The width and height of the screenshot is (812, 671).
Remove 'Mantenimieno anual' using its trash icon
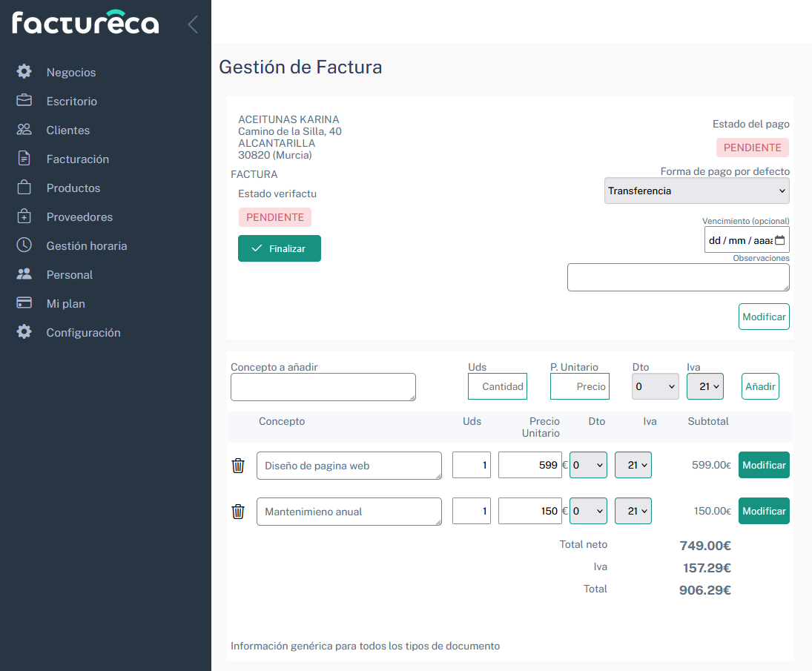point(238,511)
